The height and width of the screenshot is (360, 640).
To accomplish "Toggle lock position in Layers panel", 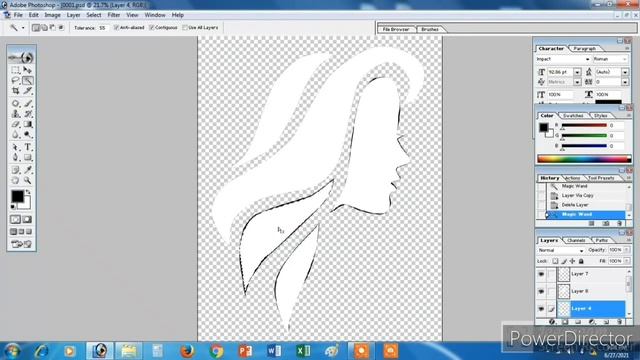I will (x=572, y=261).
